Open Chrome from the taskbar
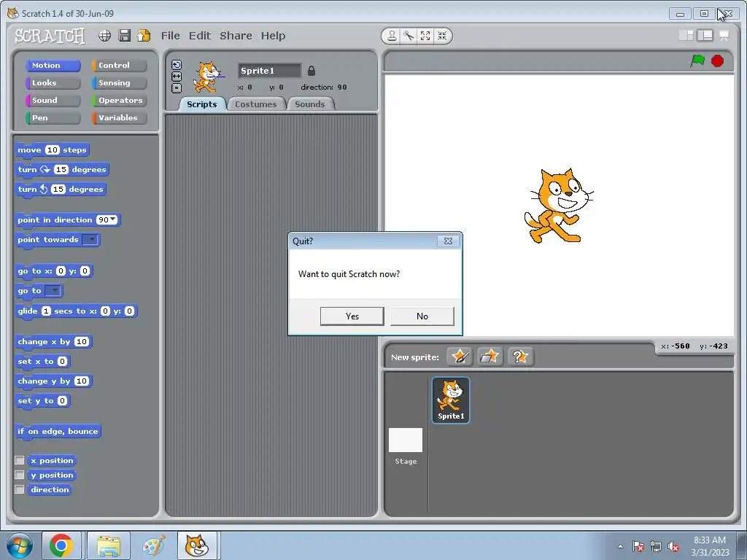This screenshot has height=560, width=747. [61, 545]
